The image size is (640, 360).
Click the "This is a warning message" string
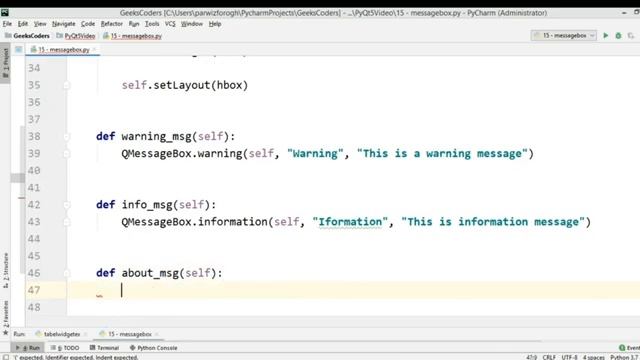coord(442,153)
